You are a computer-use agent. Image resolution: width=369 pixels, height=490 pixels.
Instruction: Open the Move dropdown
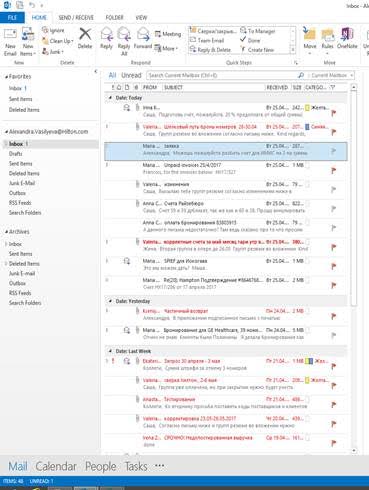tap(310, 41)
